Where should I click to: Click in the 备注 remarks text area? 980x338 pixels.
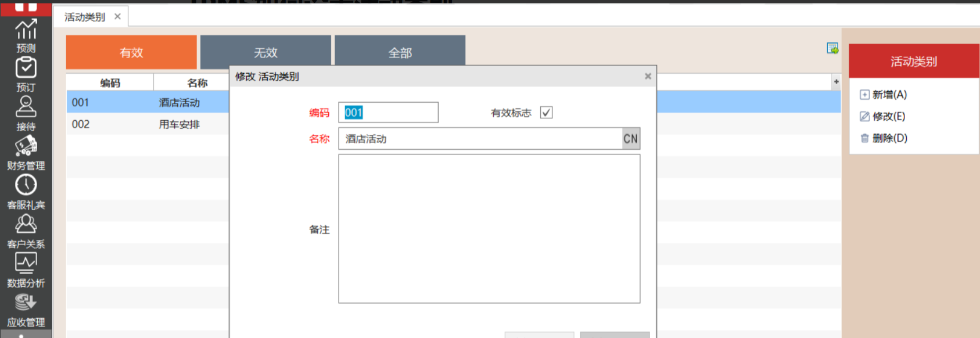pyautogui.click(x=489, y=228)
